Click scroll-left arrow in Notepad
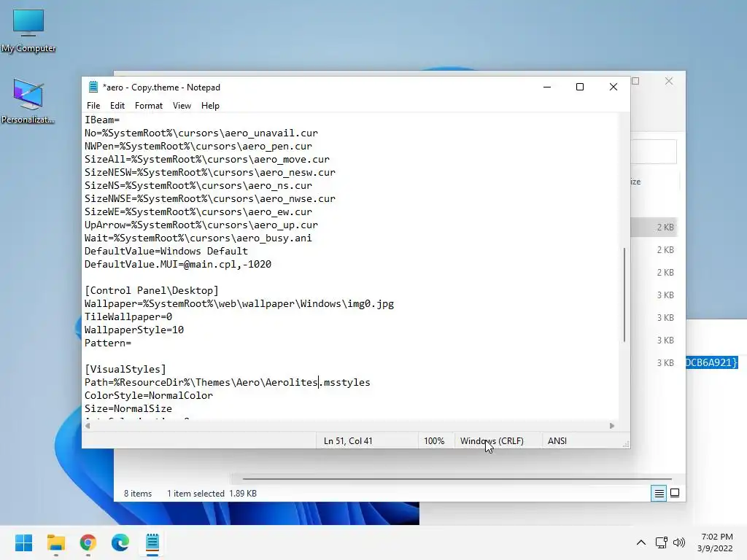Image resolution: width=747 pixels, height=560 pixels. pyautogui.click(x=88, y=426)
